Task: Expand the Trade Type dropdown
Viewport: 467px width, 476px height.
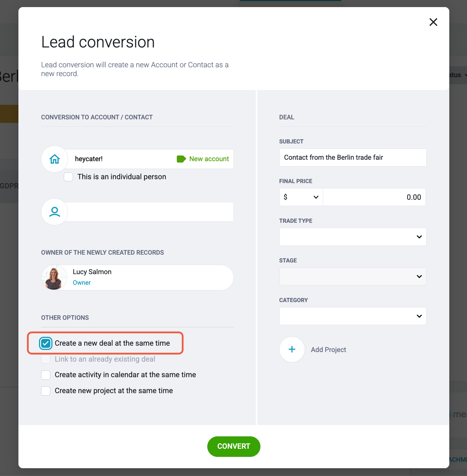Action: (x=353, y=237)
